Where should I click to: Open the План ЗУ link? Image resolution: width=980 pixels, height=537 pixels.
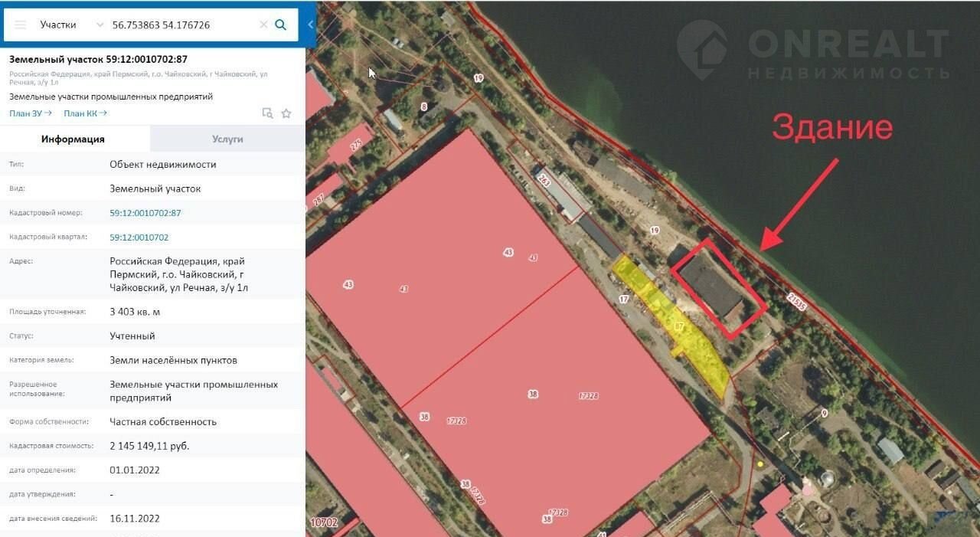(31, 113)
